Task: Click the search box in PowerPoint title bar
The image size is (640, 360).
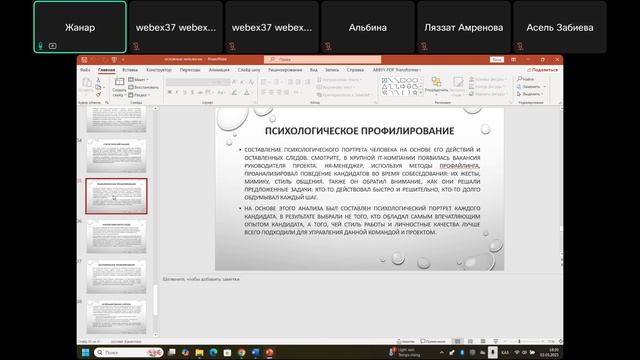Action: point(322,60)
